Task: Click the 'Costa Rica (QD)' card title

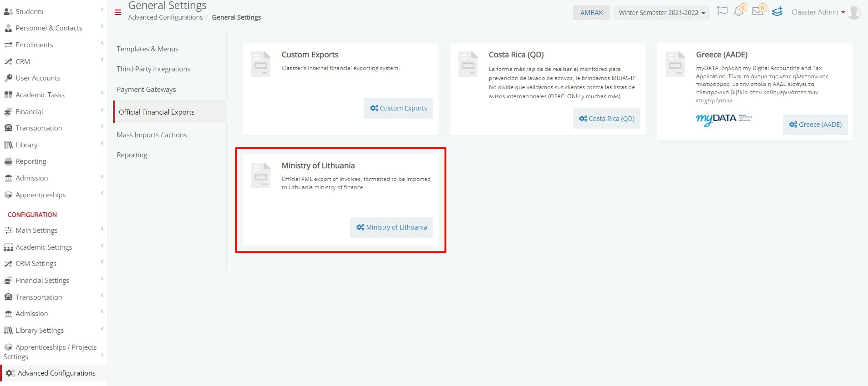Action: tap(516, 55)
